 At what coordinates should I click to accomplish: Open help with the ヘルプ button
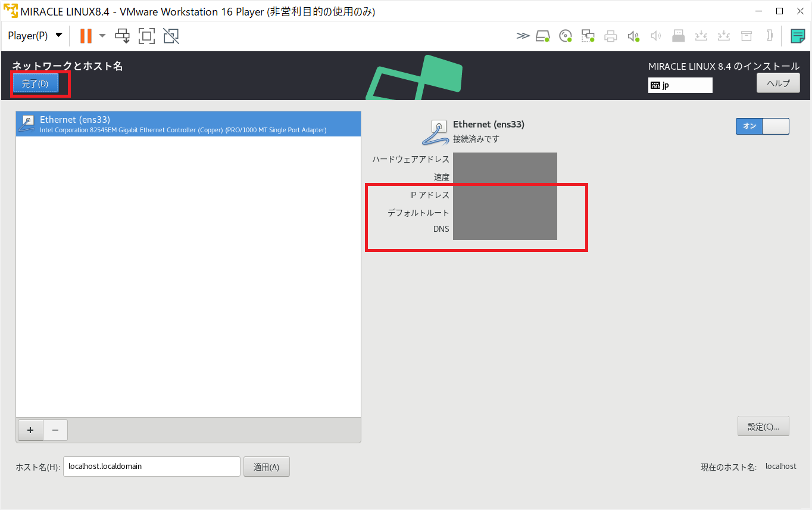point(778,83)
